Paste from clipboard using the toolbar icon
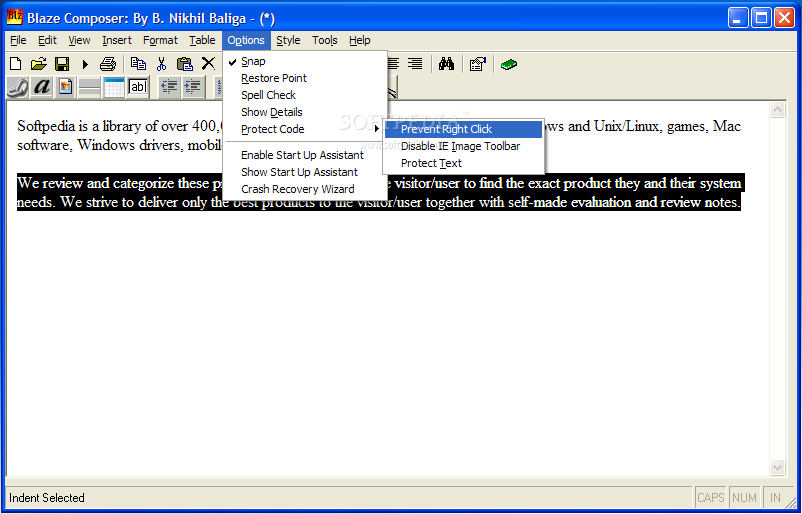The image size is (802, 514). (185, 63)
